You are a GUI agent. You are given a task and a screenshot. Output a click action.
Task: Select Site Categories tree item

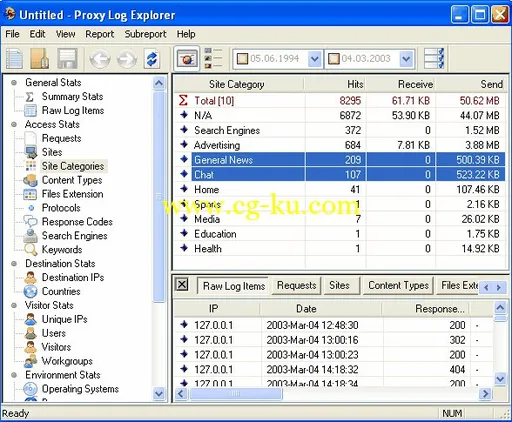73,166
